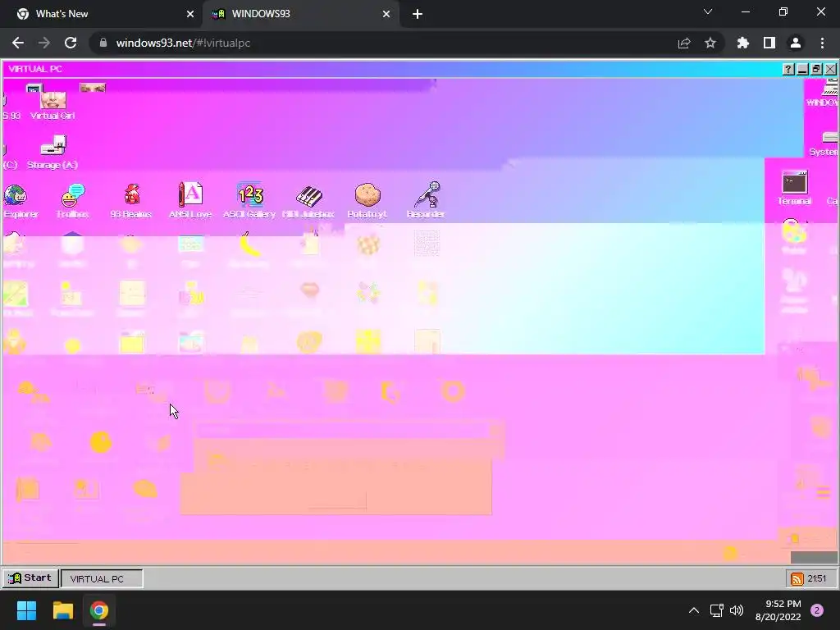
Task: Open the Chrome three-dot menu
Action: pyautogui.click(x=822, y=43)
